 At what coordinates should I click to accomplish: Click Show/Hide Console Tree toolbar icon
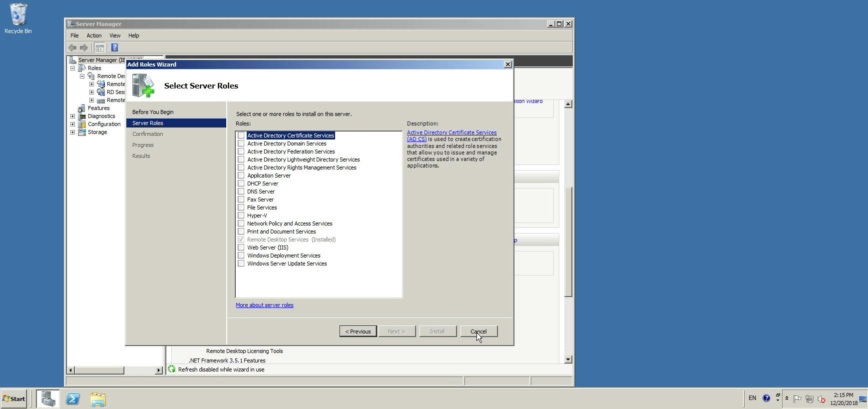[x=99, y=47]
